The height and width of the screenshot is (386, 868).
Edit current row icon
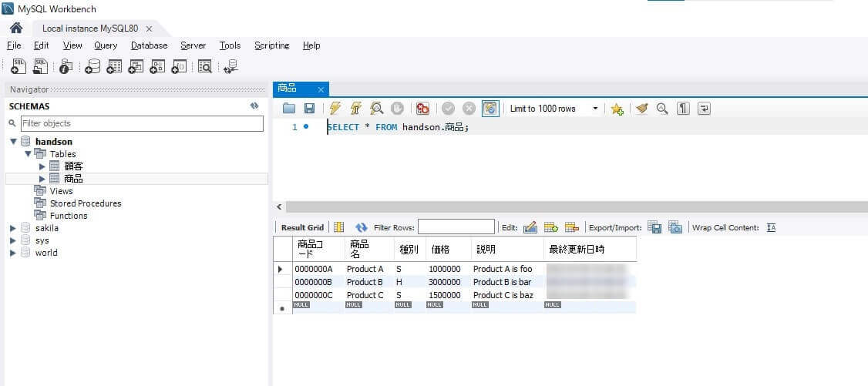(530, 227)
